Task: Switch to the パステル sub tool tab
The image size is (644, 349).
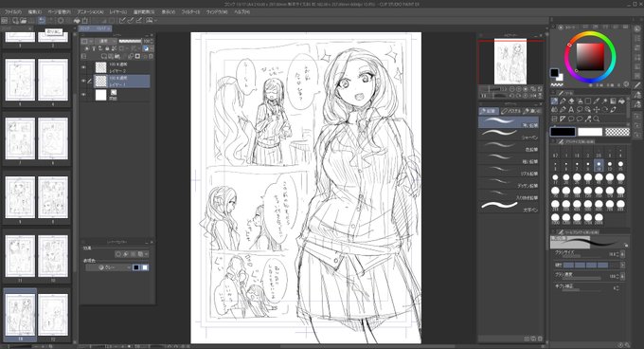Action: 510,111
